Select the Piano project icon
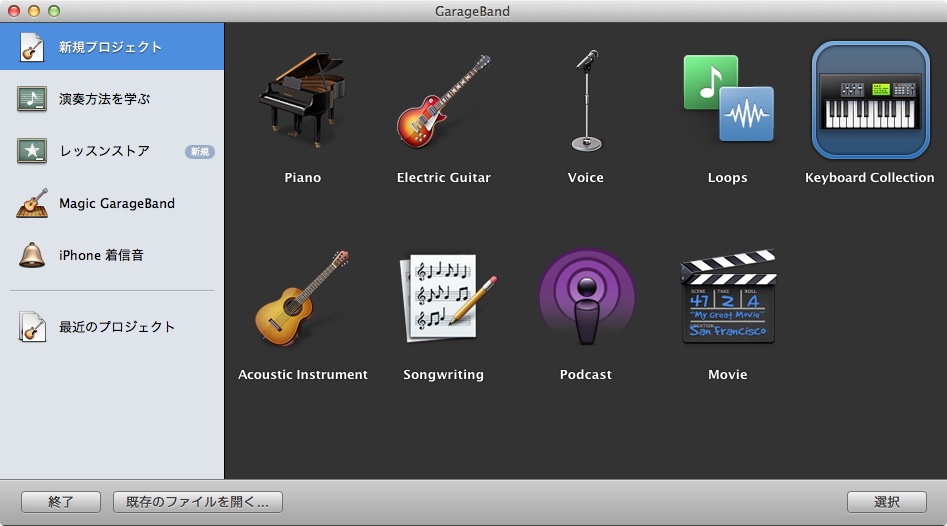 pos(303,100)
